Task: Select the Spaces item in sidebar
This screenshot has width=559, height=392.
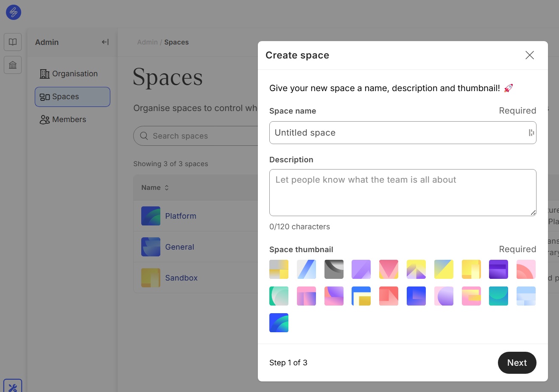Action: (x=72, y=97)
